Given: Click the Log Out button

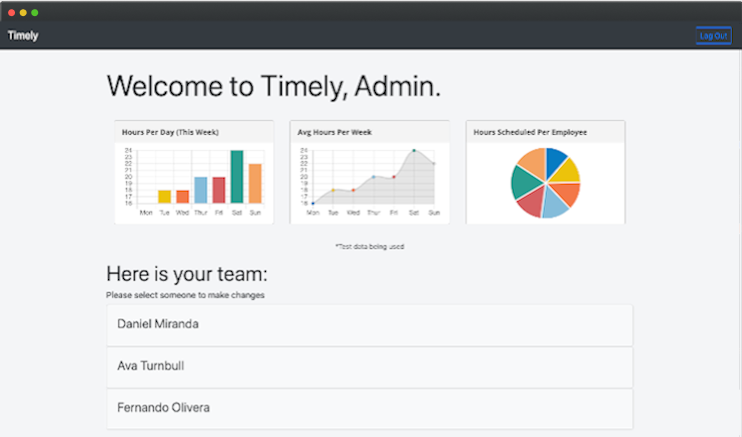Looking at the screenshot, I should pos(713,35).
